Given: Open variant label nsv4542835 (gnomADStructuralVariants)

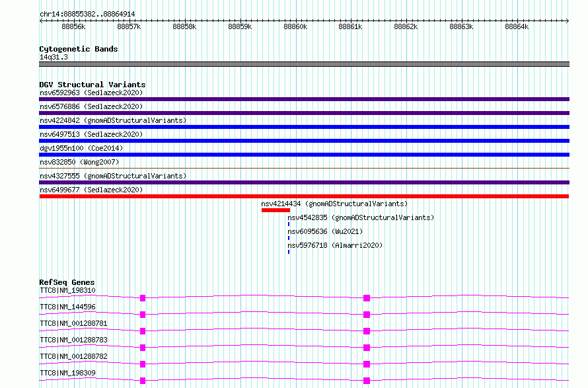Looking at the screenshot, I should click(361, 217).
